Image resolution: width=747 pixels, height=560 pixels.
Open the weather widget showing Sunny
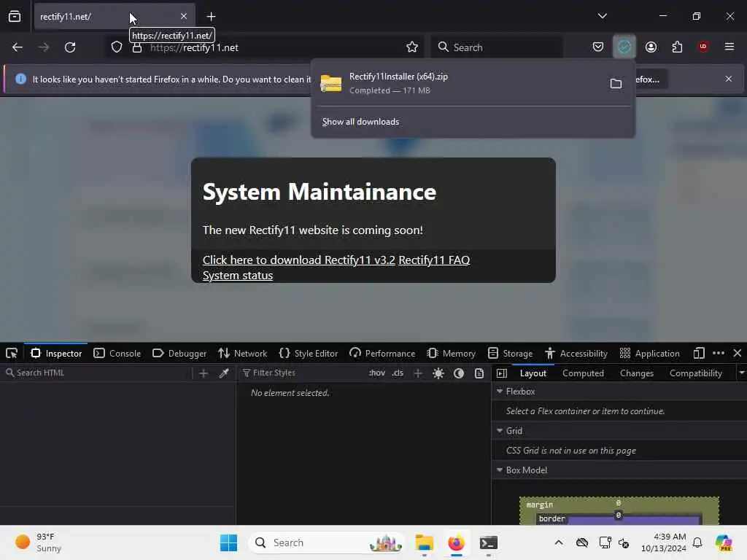(38, 542)
